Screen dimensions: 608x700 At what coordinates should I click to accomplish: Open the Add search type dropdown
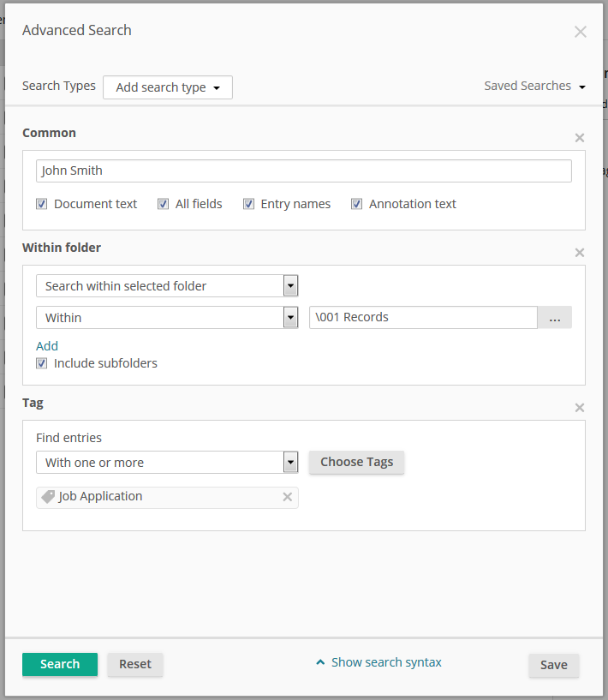point(168,87)
